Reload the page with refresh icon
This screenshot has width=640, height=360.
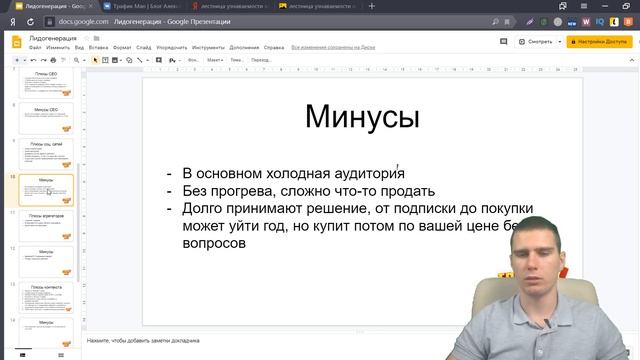[x=30, y=22]
